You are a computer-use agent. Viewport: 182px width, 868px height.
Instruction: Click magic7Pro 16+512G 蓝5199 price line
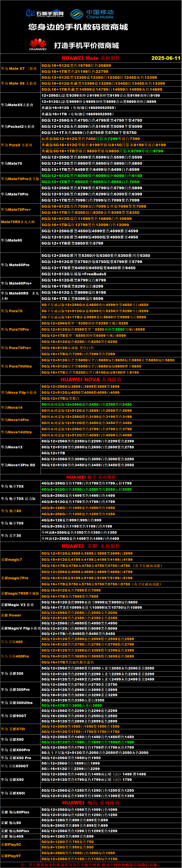pyautogui.click(x=87, y=578)
